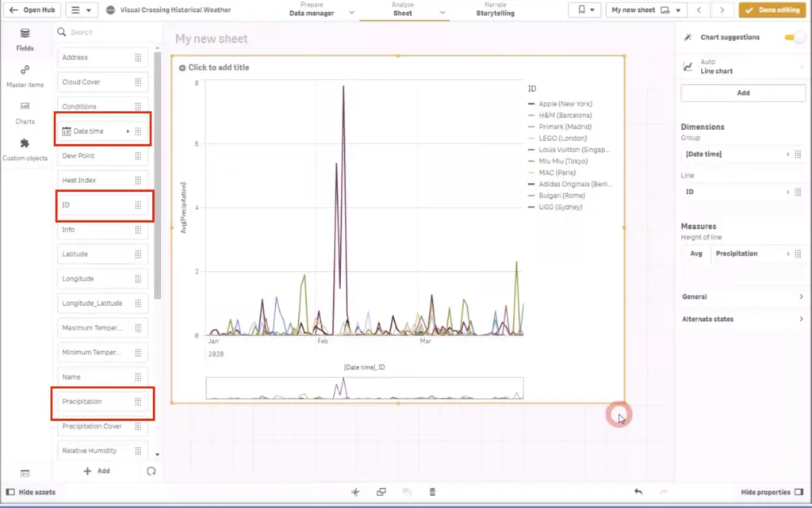Open the bookmarks dropdown
The image size is (812, 508).
tap(586, 10)
